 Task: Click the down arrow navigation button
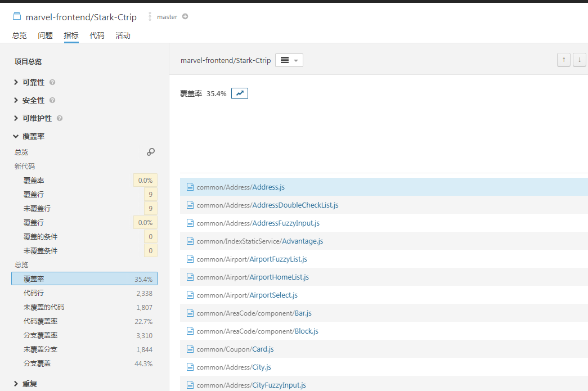[579, 60]
